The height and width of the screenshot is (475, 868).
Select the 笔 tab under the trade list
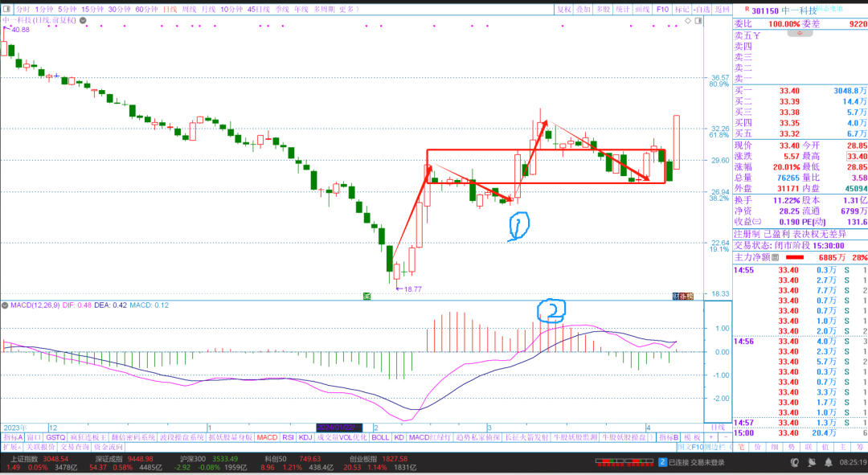coord(741,447)
